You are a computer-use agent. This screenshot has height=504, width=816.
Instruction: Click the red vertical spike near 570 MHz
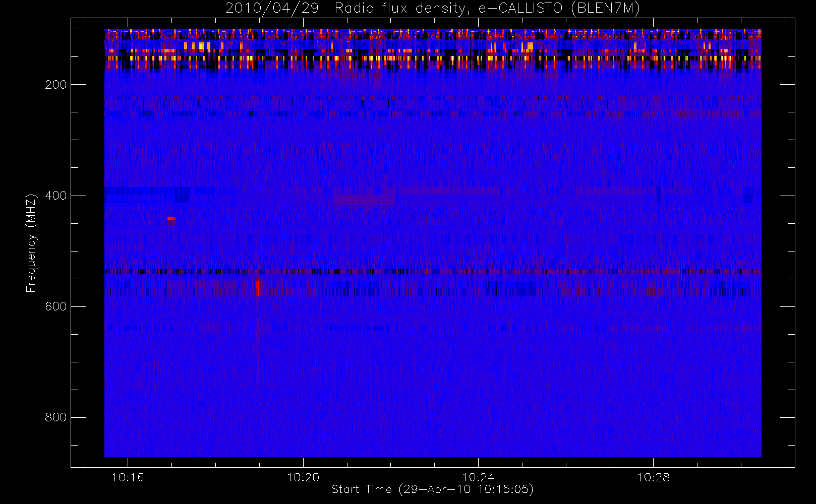click(258, 288)
